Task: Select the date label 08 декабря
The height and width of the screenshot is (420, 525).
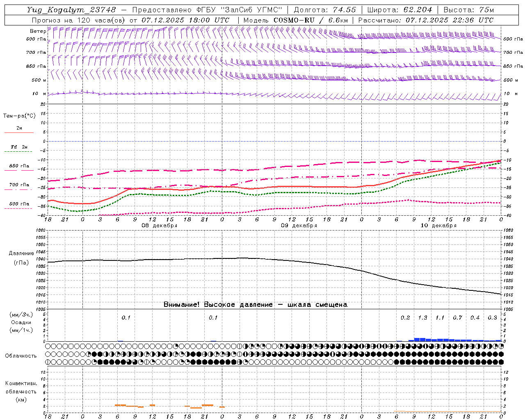Action: click(160, 226)
